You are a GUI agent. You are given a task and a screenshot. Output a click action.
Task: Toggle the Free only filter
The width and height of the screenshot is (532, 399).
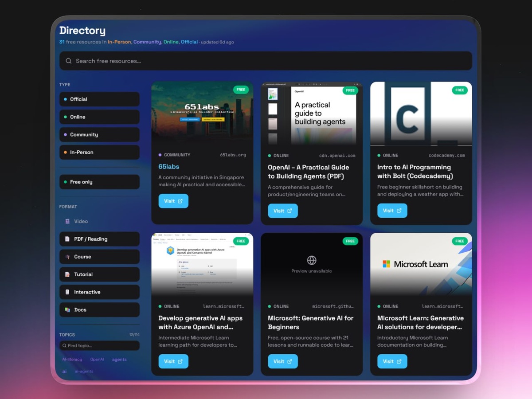99,182
